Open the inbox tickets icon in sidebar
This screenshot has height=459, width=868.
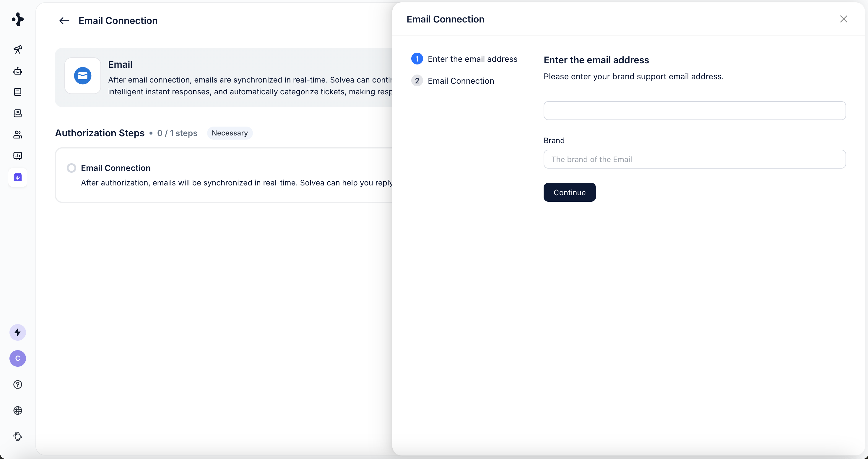(17, 113)
